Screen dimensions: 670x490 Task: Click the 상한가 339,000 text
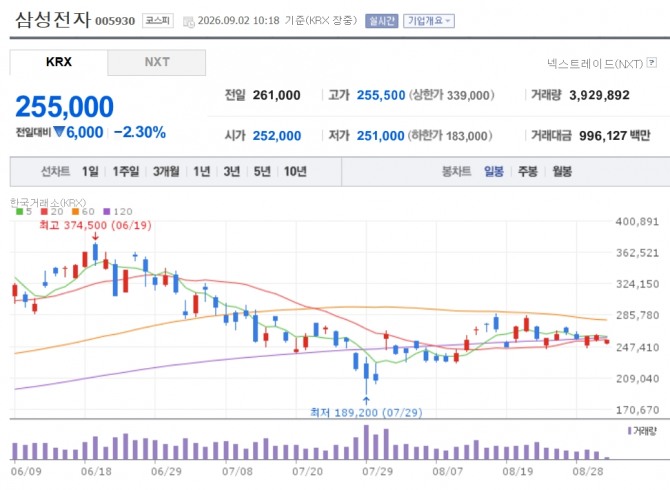[452, 95]
